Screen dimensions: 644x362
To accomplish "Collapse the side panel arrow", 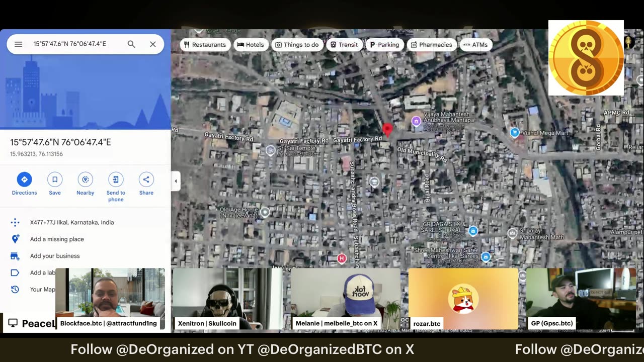I will (176, 181).
